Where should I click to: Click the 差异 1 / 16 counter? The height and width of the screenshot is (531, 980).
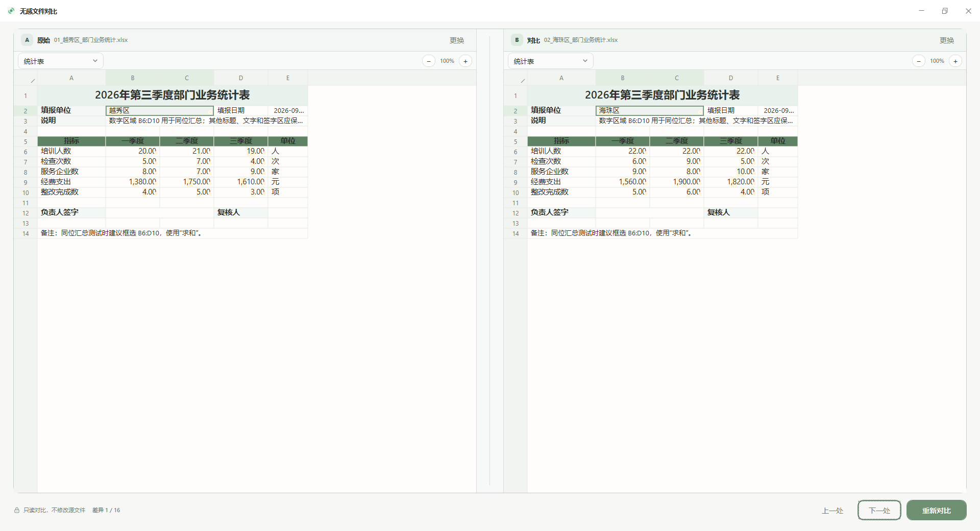tap(106, 510)
